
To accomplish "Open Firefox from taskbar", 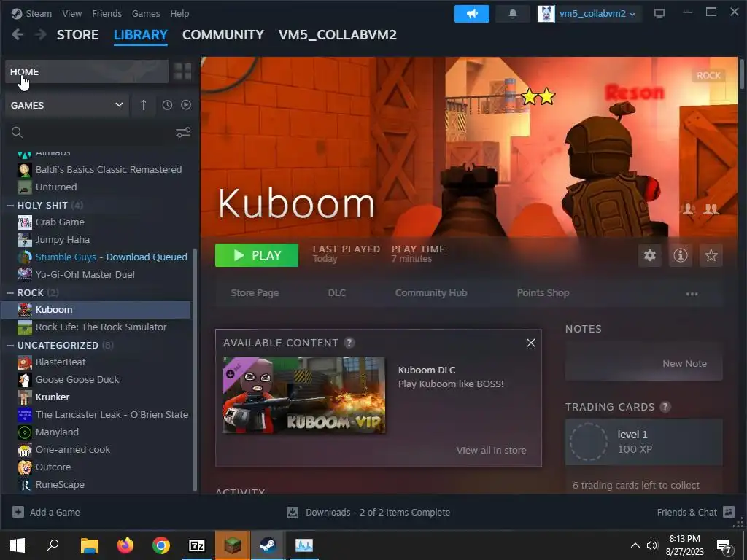I will [x=125, y=545].
